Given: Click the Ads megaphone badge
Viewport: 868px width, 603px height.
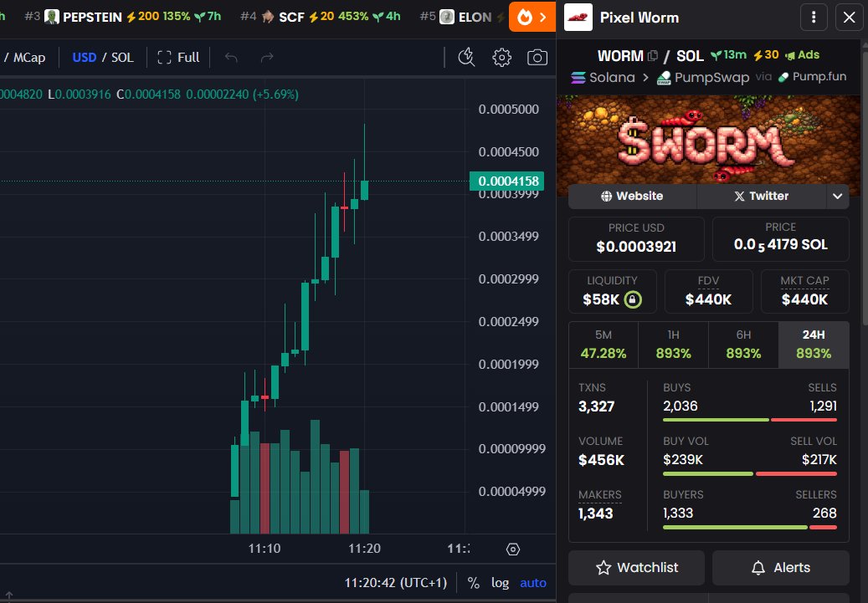Looking at the screenshot, I should (802, 54).
